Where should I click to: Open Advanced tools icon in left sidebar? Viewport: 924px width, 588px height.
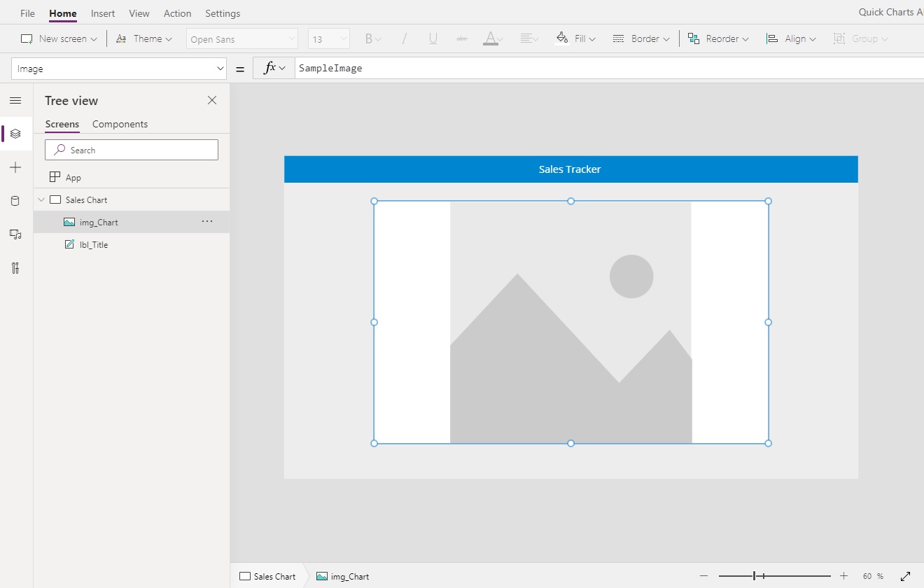click(15, 268)
